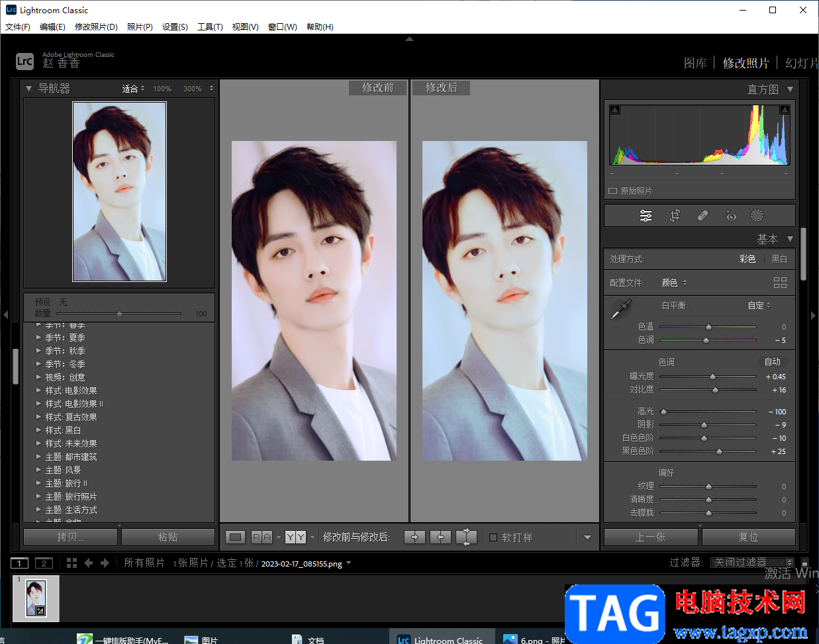Copy after settings to before
This screenshot has height=644, width=819.
(440, 537)
